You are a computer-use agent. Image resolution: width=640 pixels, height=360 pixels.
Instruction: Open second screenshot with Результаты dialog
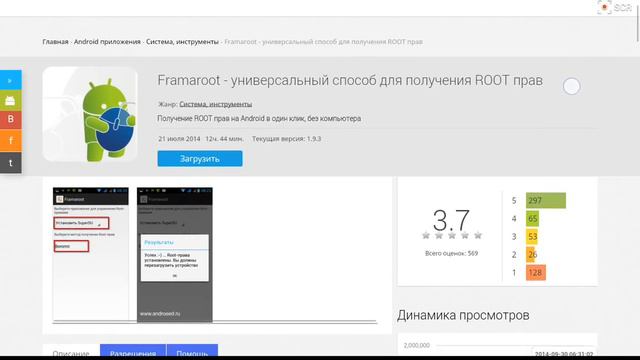click(x=175, y=255)
